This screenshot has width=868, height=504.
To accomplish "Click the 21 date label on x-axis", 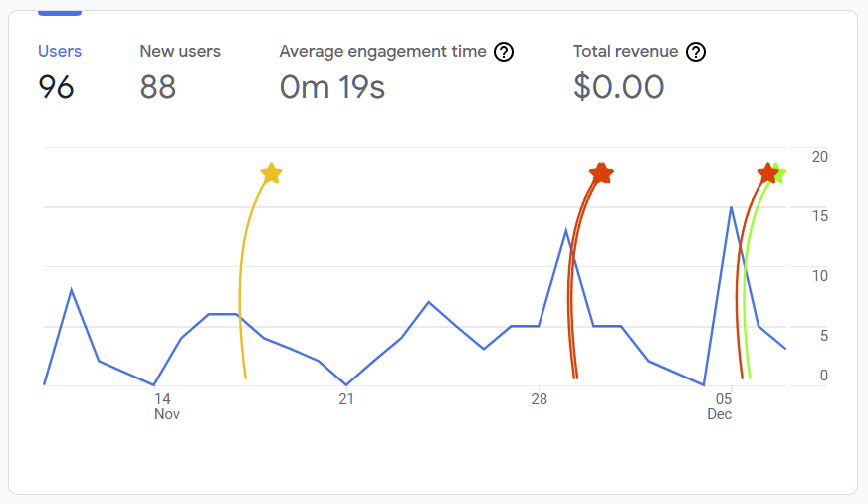I will pyautogui.click(x=346, y=399).
